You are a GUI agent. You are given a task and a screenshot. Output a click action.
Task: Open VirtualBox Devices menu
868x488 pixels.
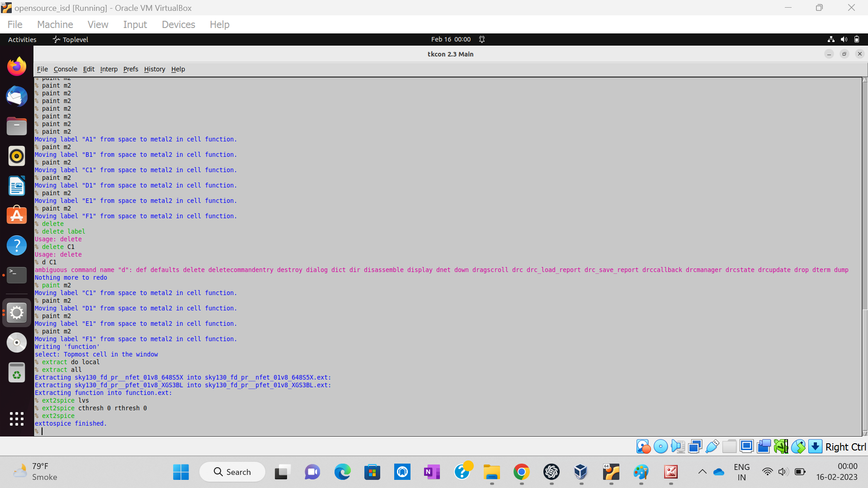[x=178, y=24]
